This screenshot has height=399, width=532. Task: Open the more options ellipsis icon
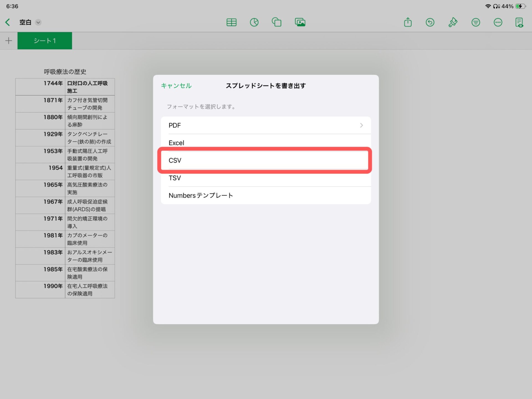point(498,22)
